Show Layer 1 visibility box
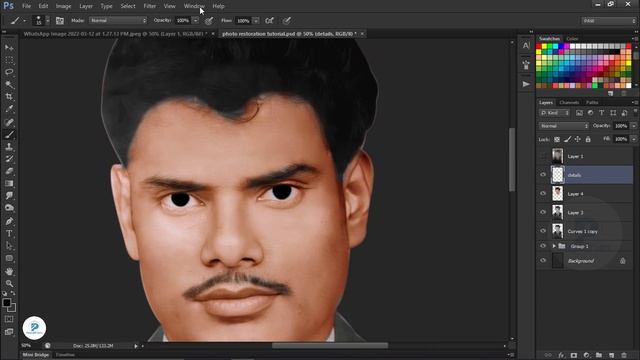Screen dimensions: 640x360 [x=543, y=156]
